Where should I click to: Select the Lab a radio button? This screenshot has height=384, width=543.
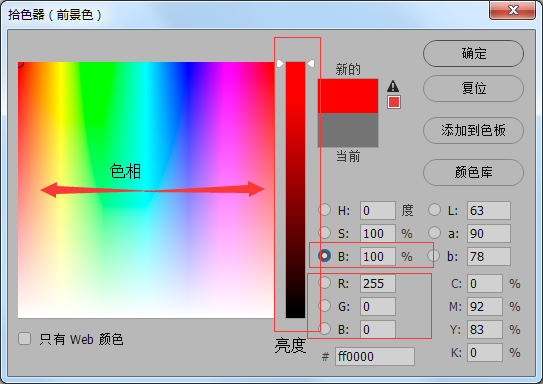tap(434, 233)
